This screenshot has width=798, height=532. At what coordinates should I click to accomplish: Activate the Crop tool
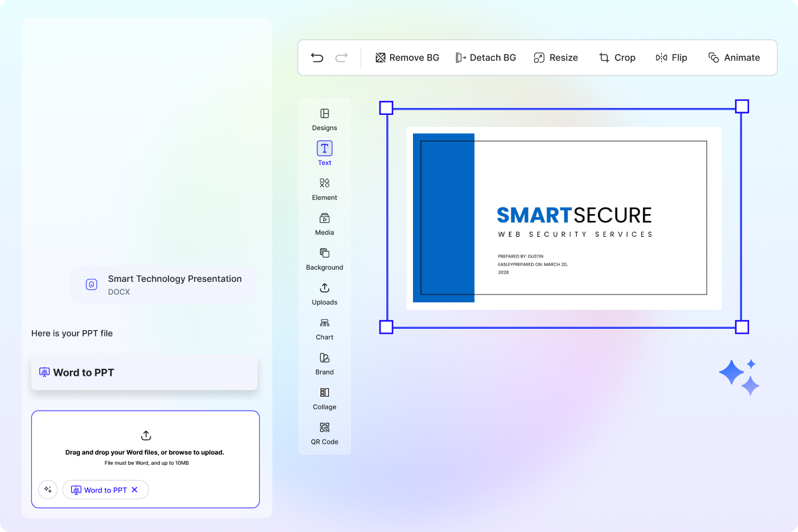point(617,58)
